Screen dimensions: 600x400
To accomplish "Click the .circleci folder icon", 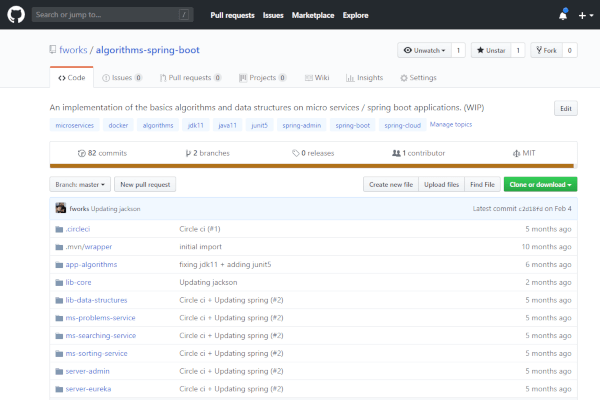I will pos(59,228).
